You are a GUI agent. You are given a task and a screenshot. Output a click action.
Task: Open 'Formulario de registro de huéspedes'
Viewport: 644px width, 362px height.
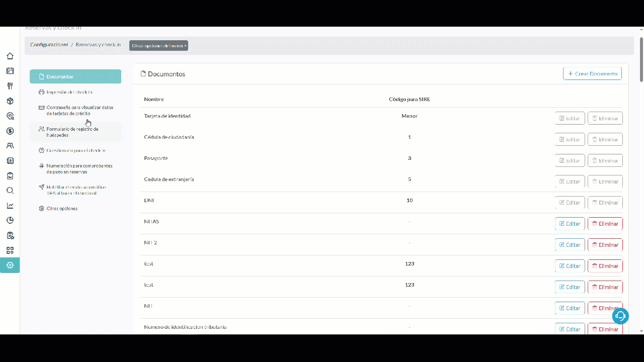click(72, 132)
